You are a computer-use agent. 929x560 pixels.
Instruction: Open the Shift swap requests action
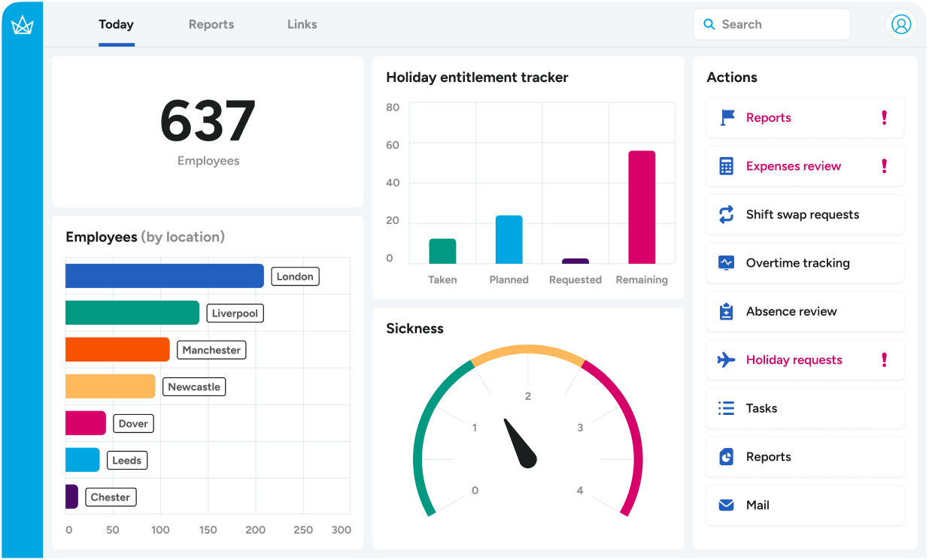click(804, 215)
